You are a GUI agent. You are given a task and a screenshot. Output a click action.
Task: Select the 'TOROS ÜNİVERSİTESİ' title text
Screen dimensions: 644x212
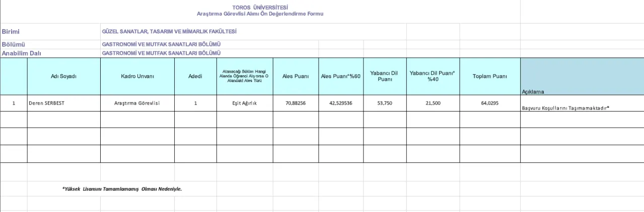(260, 7)
